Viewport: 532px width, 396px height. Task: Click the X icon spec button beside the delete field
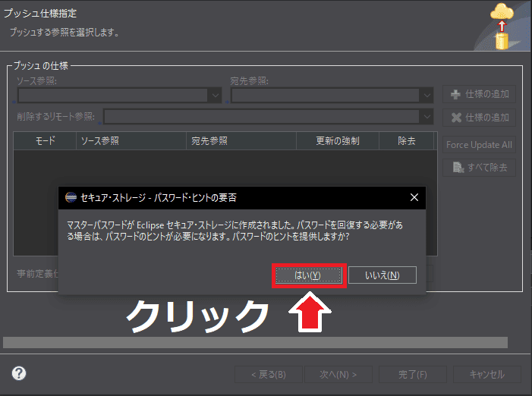[456, 118]
